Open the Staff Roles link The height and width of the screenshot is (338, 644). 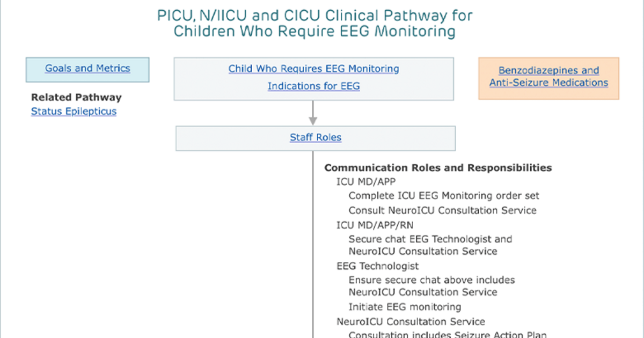316,137
